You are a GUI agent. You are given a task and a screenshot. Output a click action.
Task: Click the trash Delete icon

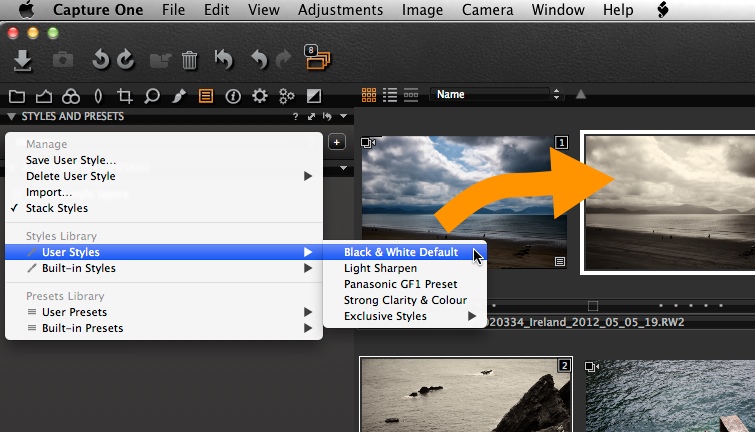[x=189, y=60]
